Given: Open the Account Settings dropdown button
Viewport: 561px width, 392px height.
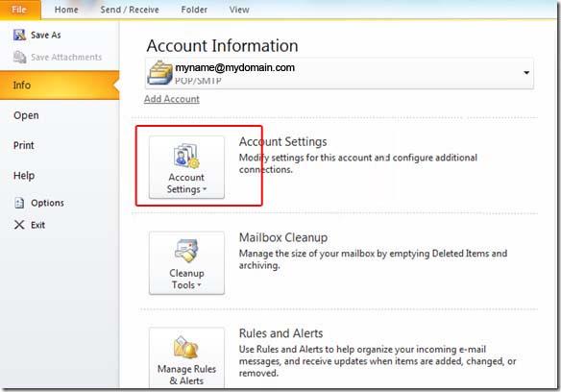Looking at the screenshot, I should [186, 167].
